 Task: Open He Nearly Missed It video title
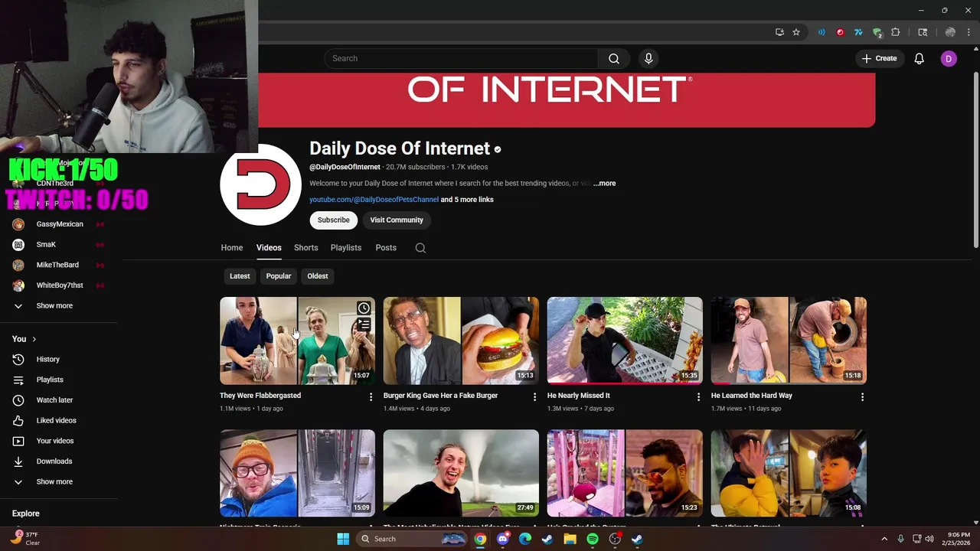(x=579, y=396)
